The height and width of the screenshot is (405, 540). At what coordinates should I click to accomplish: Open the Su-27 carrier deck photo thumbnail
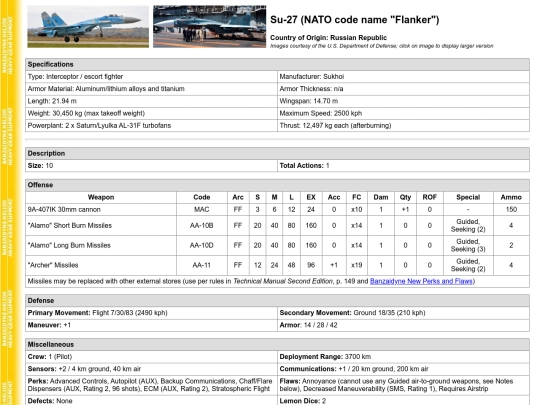coord(209,27)
